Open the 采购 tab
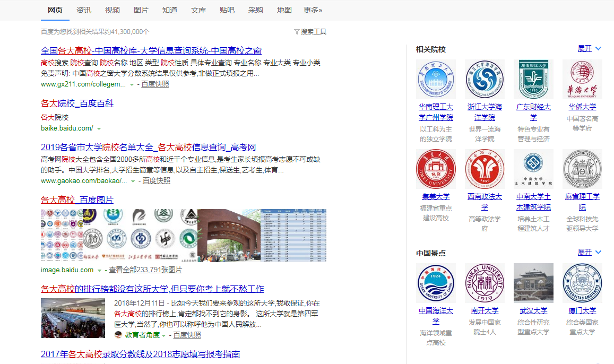 [x=256, y=10]
